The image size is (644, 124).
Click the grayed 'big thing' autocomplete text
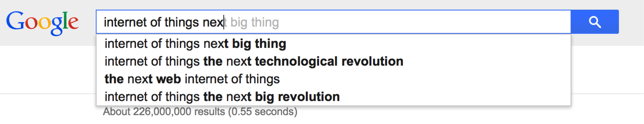pyautogui.click(x=254, y=22)
